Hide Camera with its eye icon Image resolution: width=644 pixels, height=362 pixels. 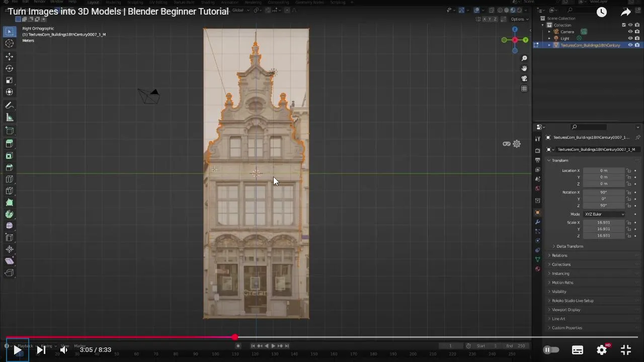point(630,32)
